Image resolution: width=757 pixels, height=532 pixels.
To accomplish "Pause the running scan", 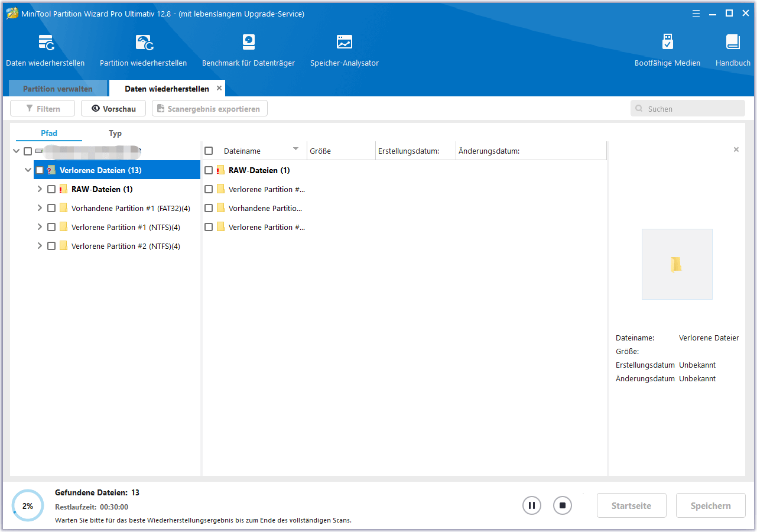I will pos(532,506).
